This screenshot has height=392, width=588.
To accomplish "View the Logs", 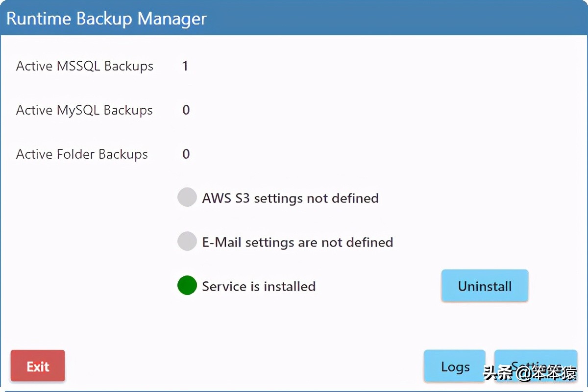I will (x=455, y=366).
